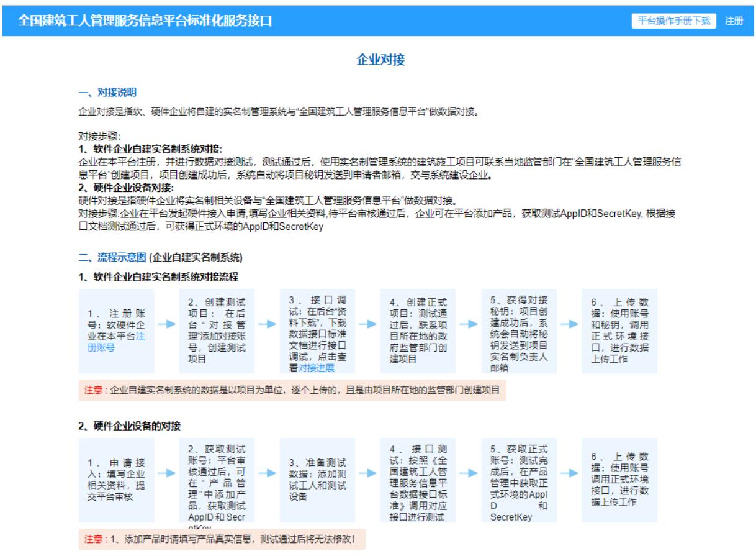Click the 平台操作手册下载 button
Viewport: 756px width, 556px height.
pyautogui.click(x=673, y=21)
